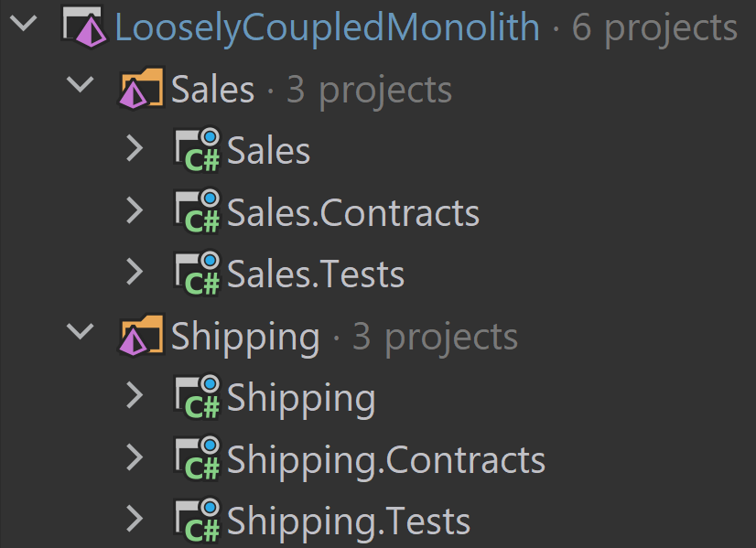The image size is (756, 548).
Task: Expand the Shipping.Tests project node
Action: point(135,519)
